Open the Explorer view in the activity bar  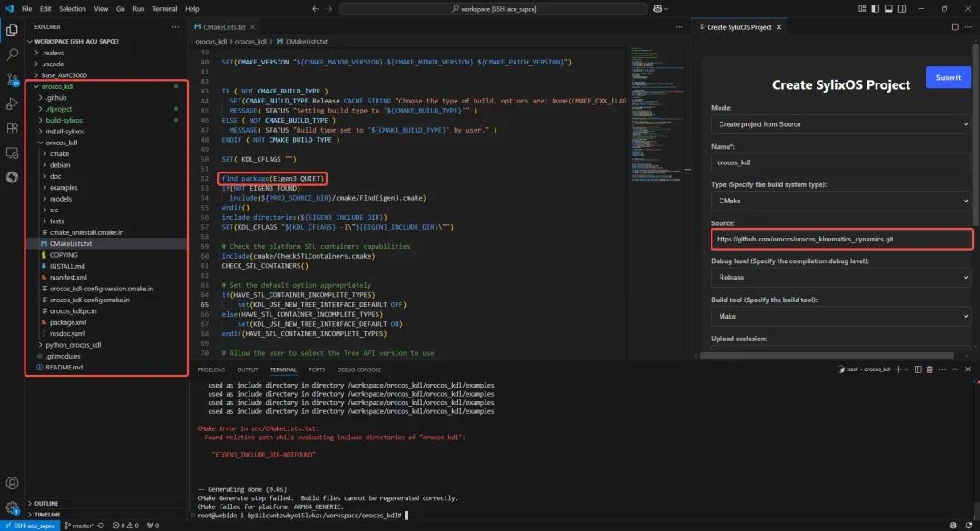click(12, 30)
